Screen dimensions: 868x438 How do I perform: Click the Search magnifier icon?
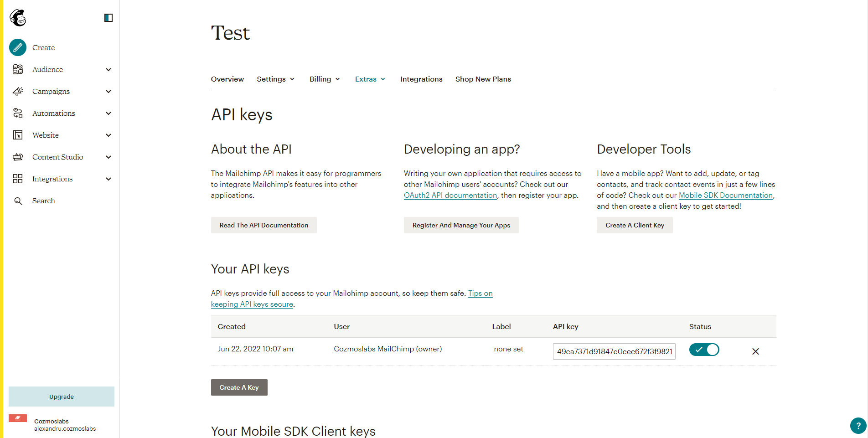18,201
